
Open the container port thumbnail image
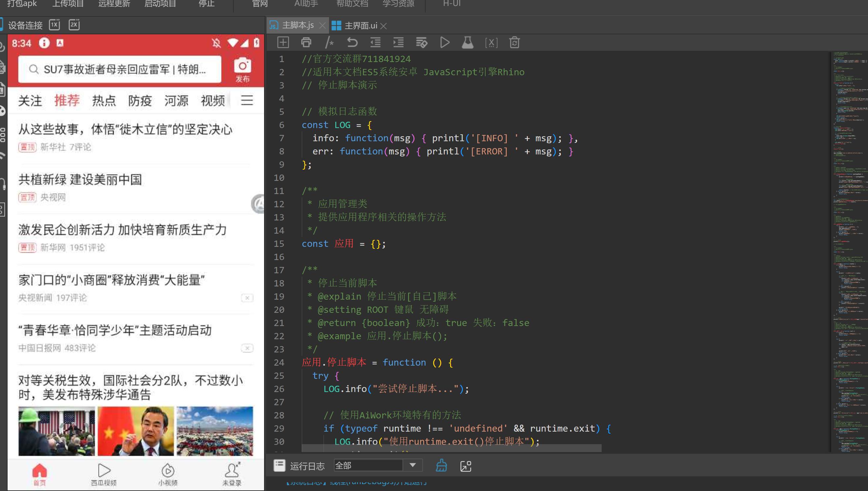(x=215, y=431)
